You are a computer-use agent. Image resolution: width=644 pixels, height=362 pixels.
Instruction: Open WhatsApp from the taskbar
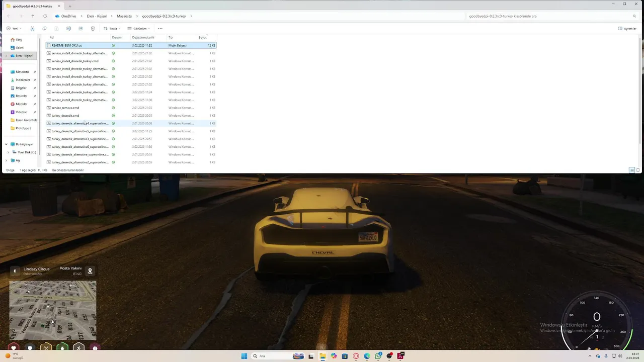tap(378, 356)
